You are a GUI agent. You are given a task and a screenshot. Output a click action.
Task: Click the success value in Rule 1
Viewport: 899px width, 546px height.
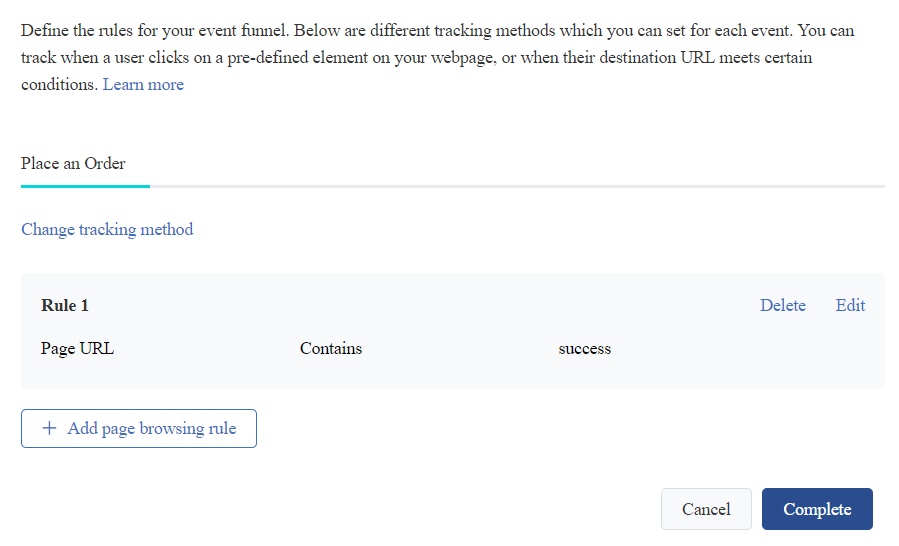coord(585,349)
